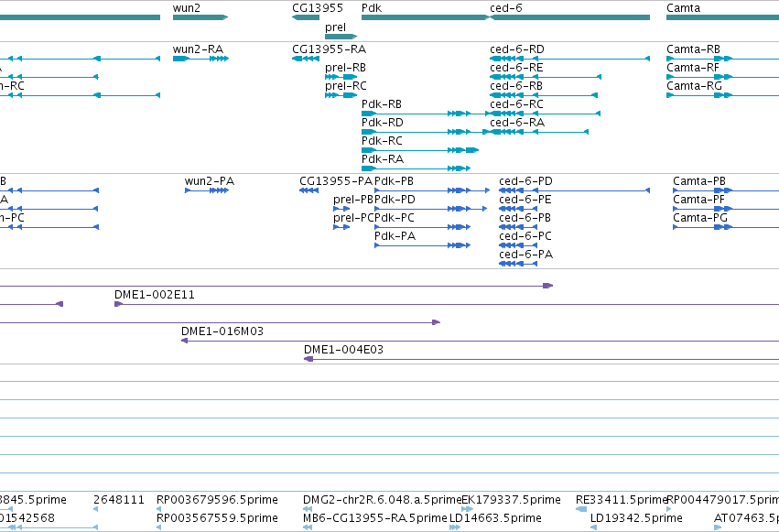The width and height of the screenshot is (779, 532).
Task: Select transcript prel-RC
Action: click(341, 95)
